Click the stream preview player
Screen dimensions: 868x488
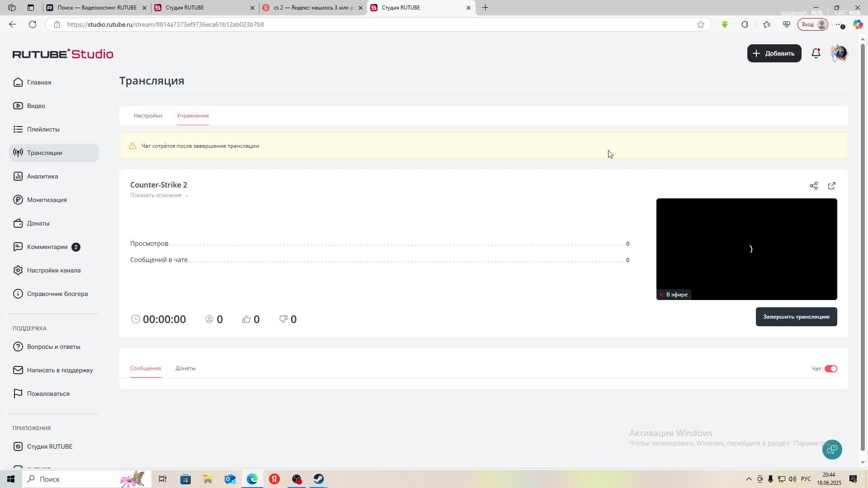tap(746, 249)
